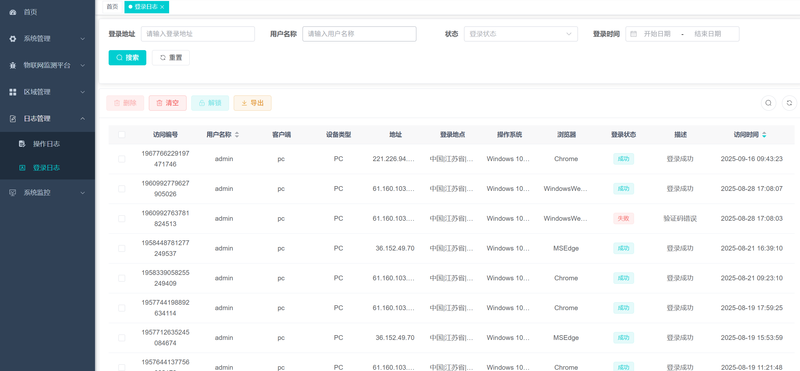
Task: Close the 登录日志 tab with X
Action: point(162,7)
